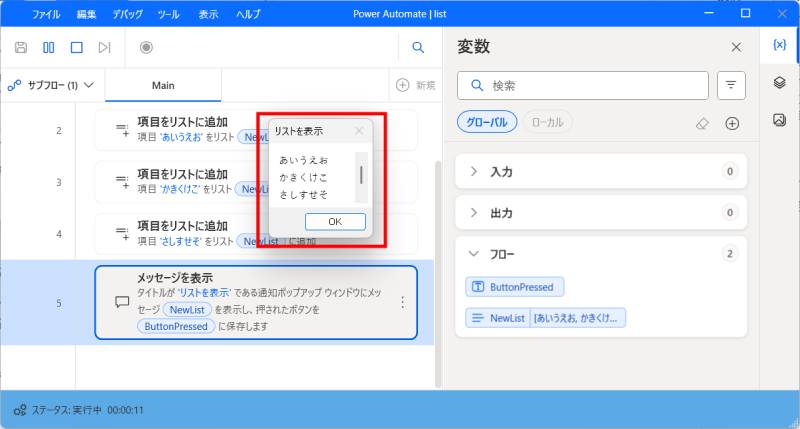The width and height of the screenshot is (800, 429).
Task: Maximize the Power Automate window
Action: (x=745, y=13)
